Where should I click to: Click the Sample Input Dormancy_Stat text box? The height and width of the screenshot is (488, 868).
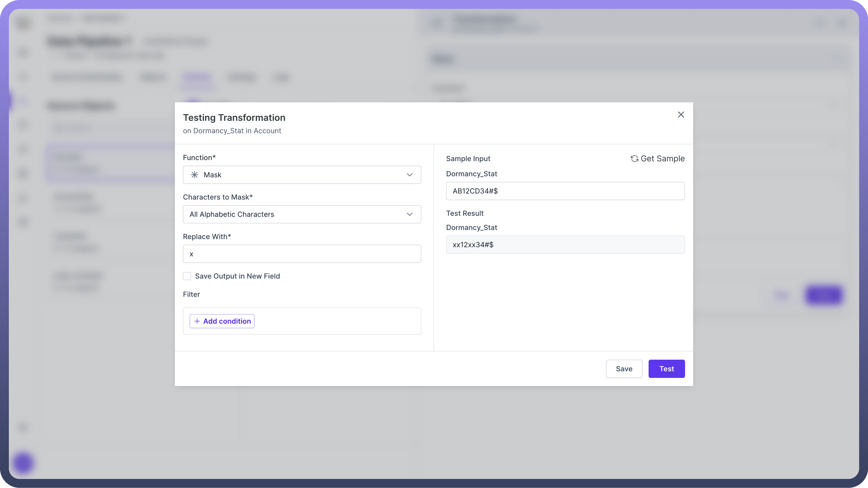565,191
